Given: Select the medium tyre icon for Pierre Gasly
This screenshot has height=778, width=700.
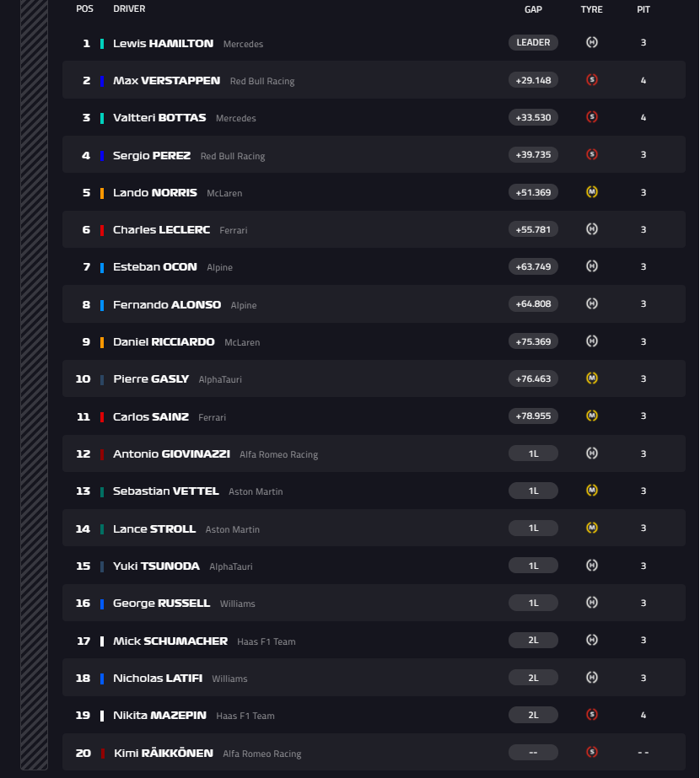Looking at the screenshot, I should pos(592,378).
